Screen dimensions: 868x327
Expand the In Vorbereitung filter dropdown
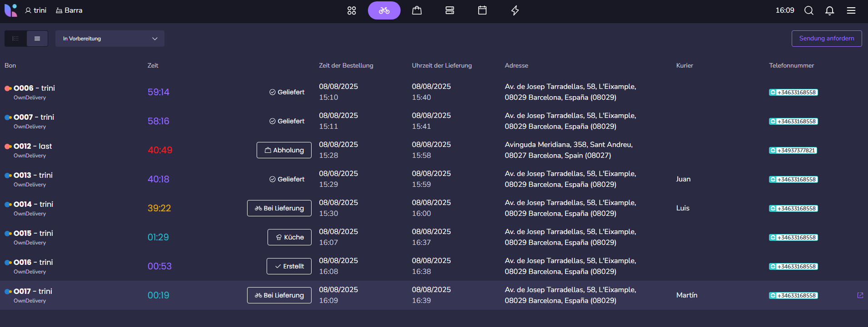[x=110, y=39]
